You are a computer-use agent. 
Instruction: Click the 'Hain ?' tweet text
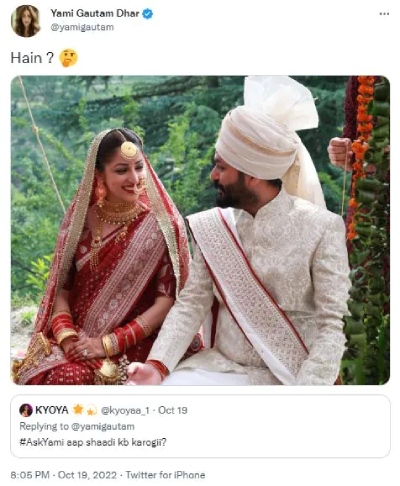point(32,58)
